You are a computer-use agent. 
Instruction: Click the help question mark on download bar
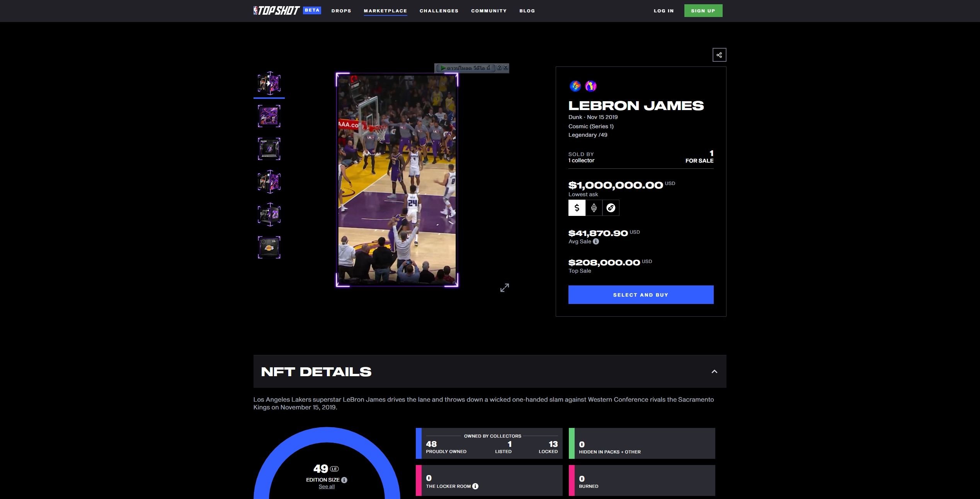pos(499,68)
